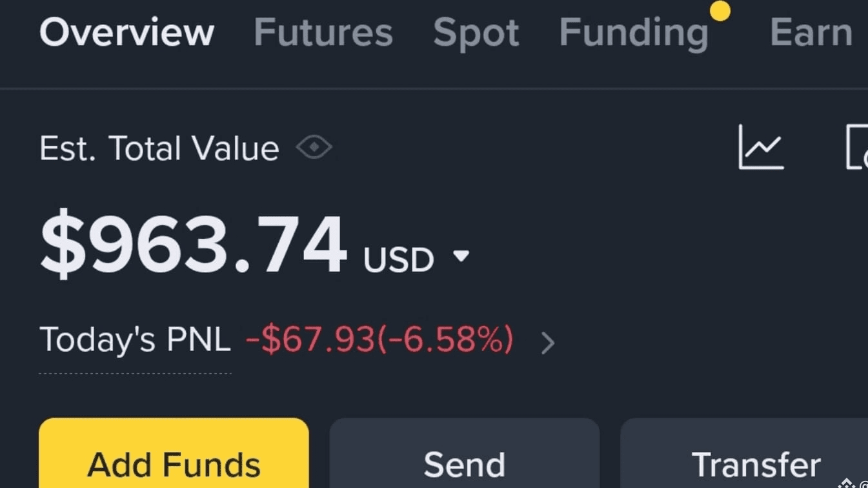Viewport: 868px width, 488px height.
Task: Switch to the Overview tab
Action: pyautogui.click(x=126, y=32)
